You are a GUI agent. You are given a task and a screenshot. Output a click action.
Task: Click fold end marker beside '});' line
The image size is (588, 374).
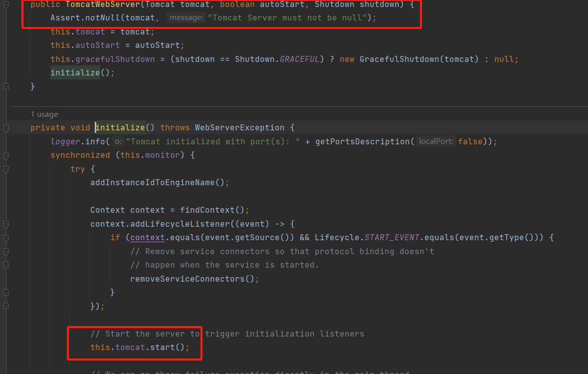pos(6,306)
